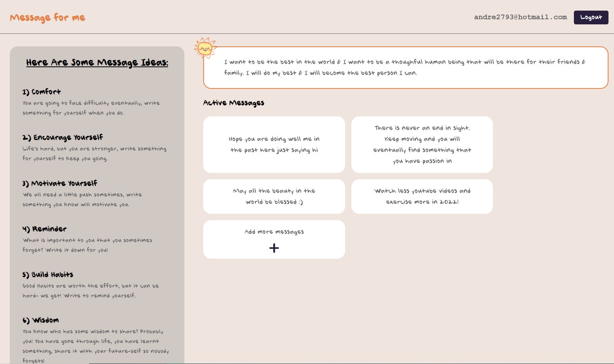The image size is (614, 364).
Task: Click the '2) Encourage Yourself' idea title
Action: [63, 137]
